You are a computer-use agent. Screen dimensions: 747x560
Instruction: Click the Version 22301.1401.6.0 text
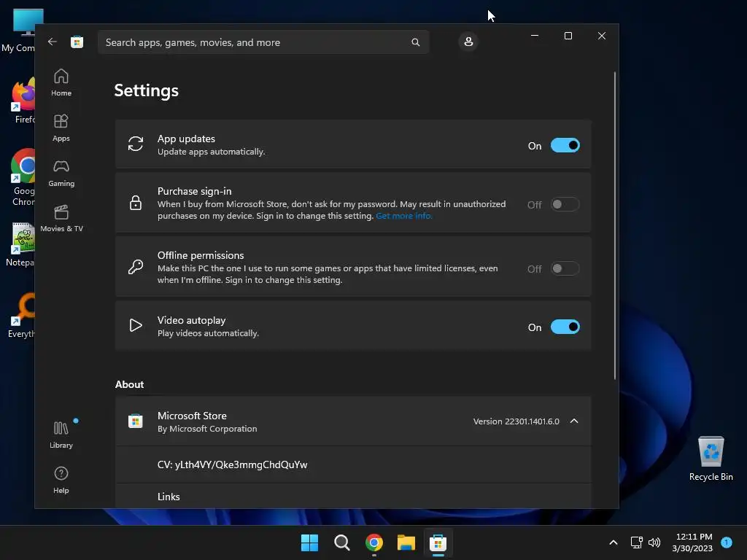coord(516,421)
